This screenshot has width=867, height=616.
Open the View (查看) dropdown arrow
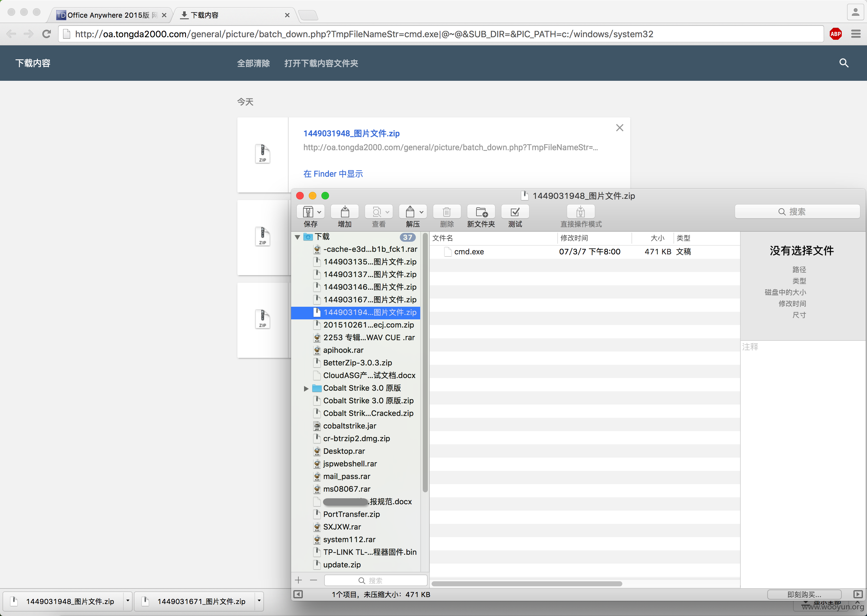tap(387, 212)
